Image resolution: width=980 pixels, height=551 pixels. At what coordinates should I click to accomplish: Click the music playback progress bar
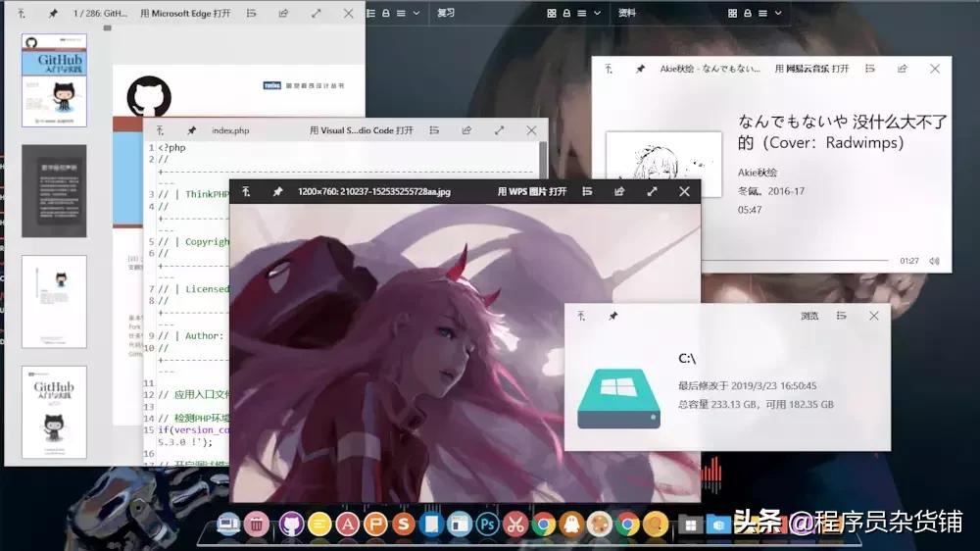tap(795, 260)
